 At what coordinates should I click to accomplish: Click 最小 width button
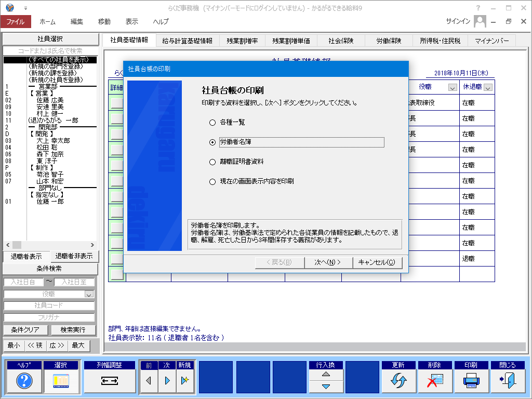[x=14, y=345]
